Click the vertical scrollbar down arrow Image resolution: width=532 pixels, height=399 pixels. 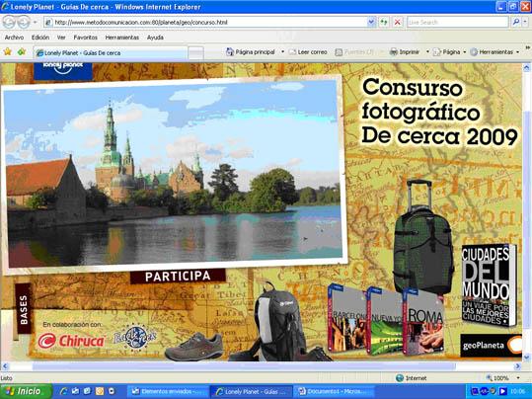(x=527, y=358)
